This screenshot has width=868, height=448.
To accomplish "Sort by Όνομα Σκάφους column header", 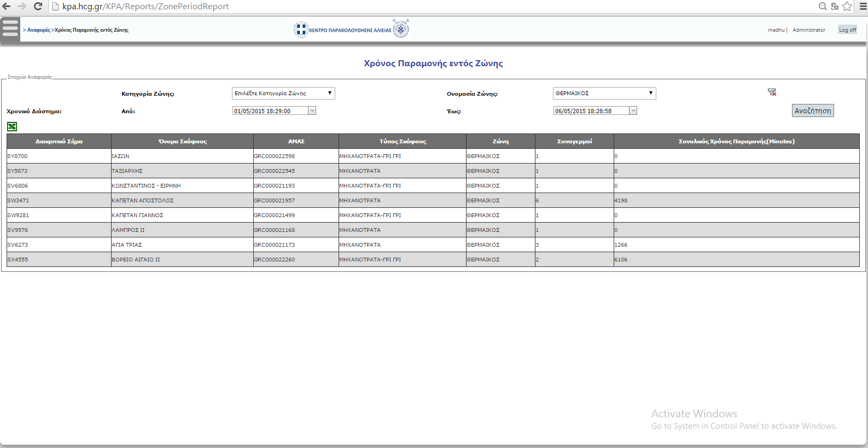I will pyautogui.click(x=183, y=141).
